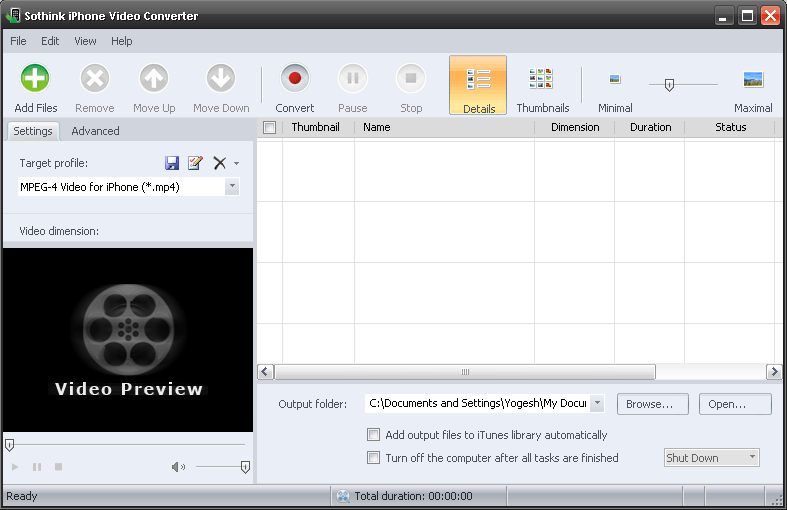Click the Thumbnail column header
Viewport: 787px width, 510px height.
tap(318, 128)
